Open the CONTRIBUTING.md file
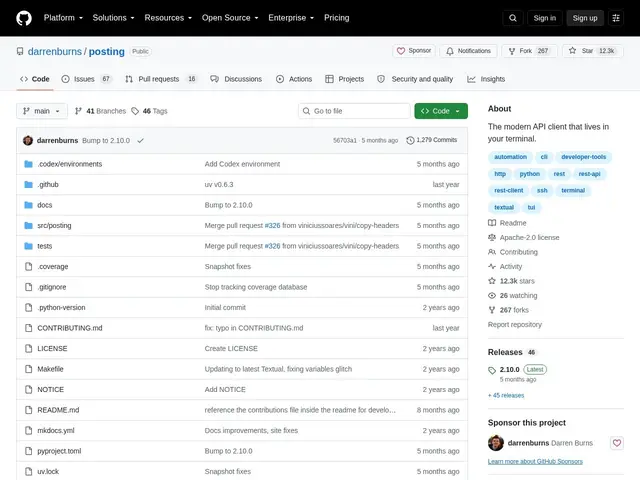The image size is (640, 480). click(70, 328)
